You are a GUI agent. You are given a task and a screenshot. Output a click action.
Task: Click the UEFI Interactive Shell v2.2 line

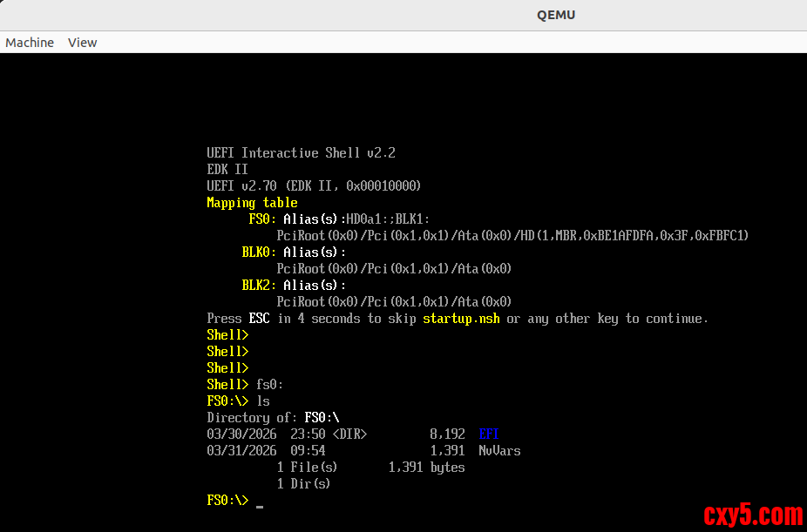pos(301,153)
